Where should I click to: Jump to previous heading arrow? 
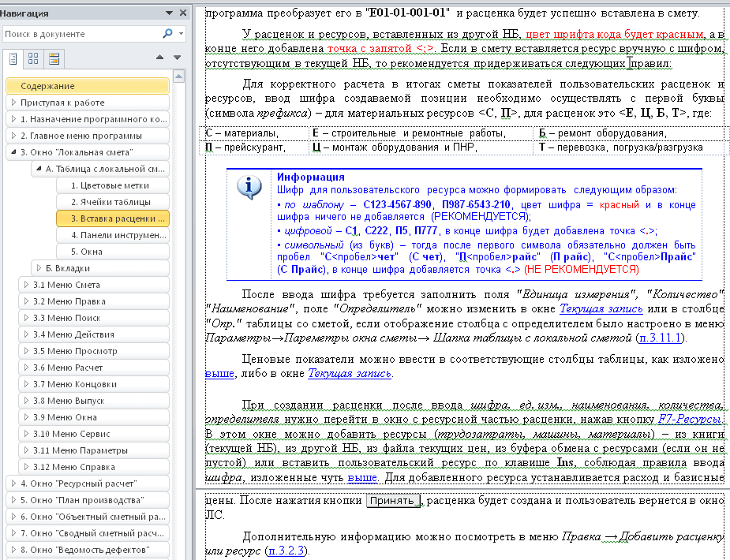click(x=159, y=58)
